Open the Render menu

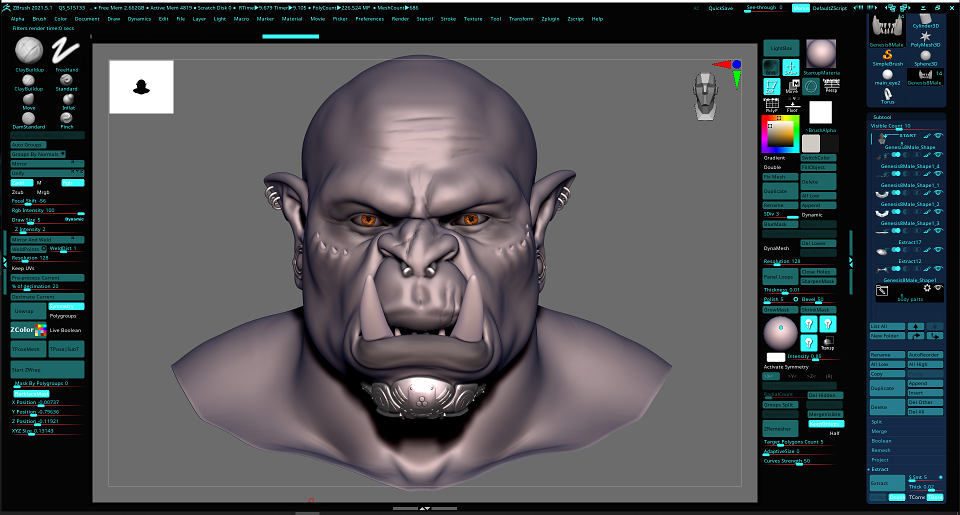tap(400, 19)
